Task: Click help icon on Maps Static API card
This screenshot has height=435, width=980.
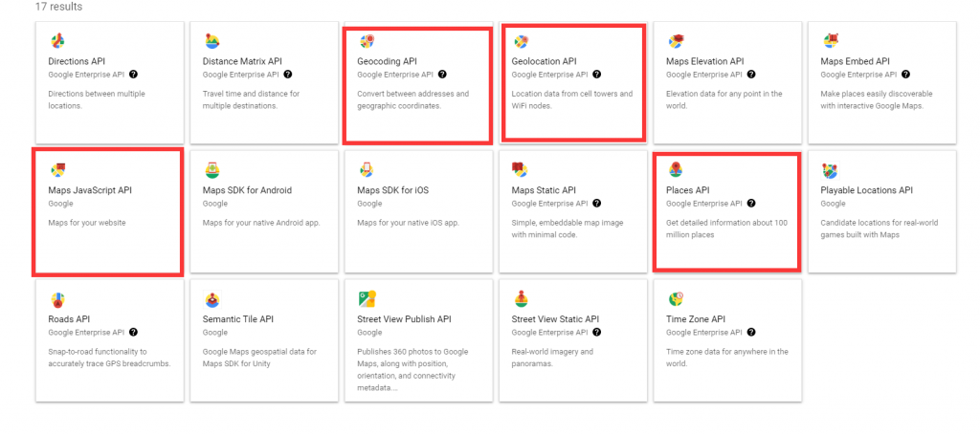Action: click(597, 204)
